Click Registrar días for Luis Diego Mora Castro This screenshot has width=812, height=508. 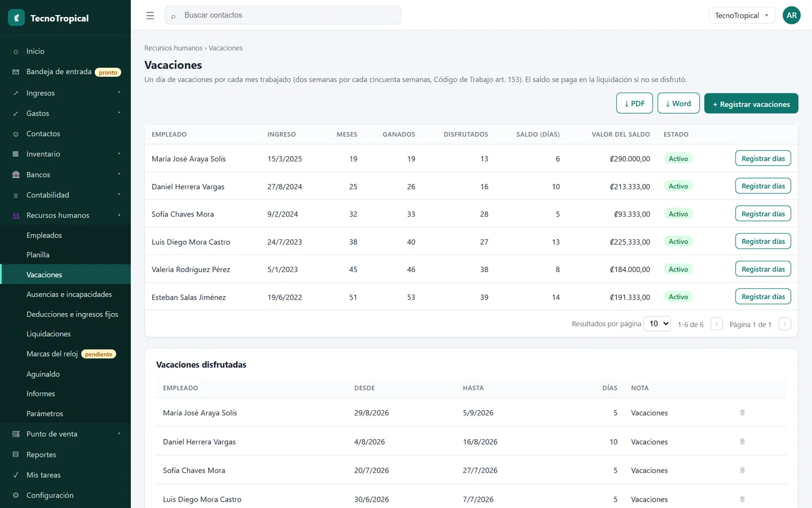click(x=763, y=242)
